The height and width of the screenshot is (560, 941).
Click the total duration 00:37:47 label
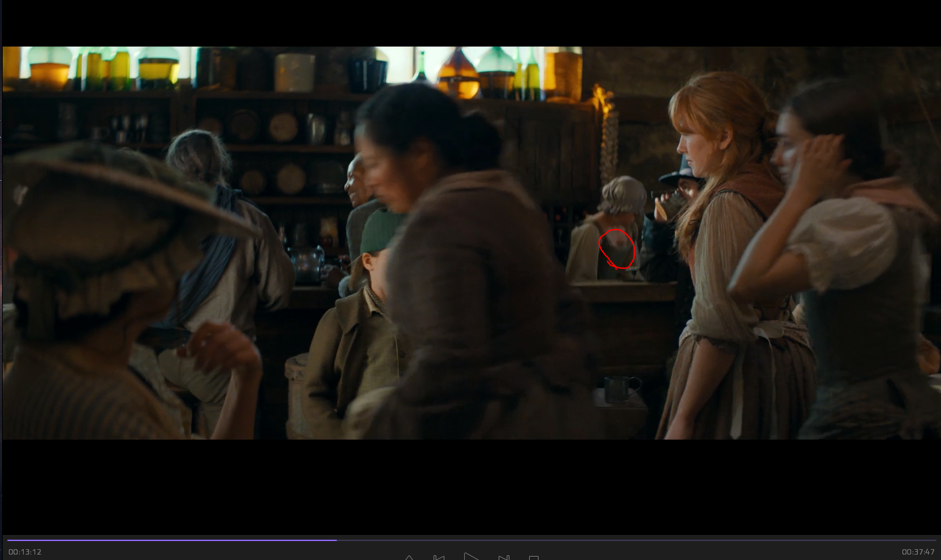point(918,552)
